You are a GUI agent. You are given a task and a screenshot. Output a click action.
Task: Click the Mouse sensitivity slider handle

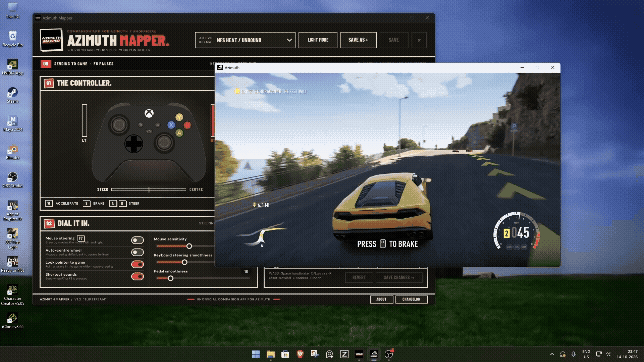coord(189,246)
